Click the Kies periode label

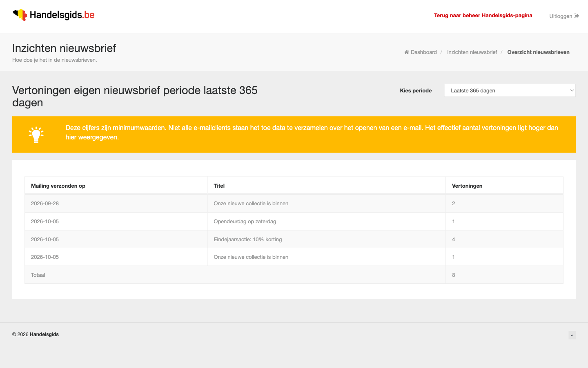click(x=416, y=91)
